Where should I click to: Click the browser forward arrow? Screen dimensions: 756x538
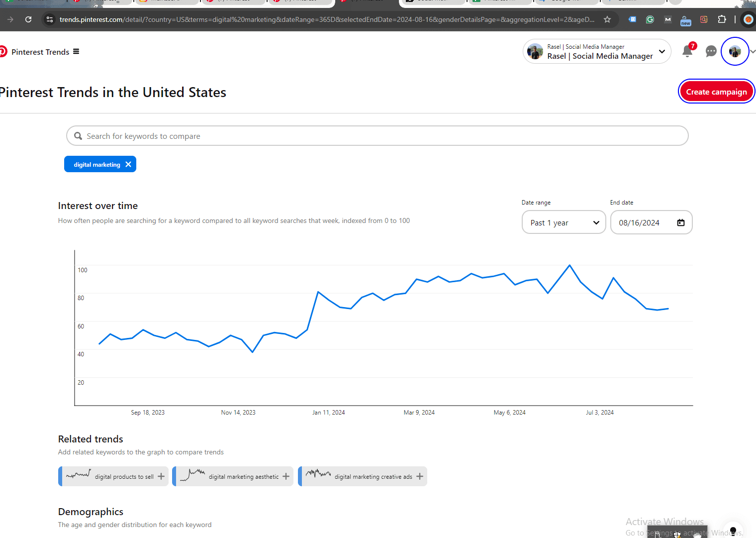pos(10,19)
